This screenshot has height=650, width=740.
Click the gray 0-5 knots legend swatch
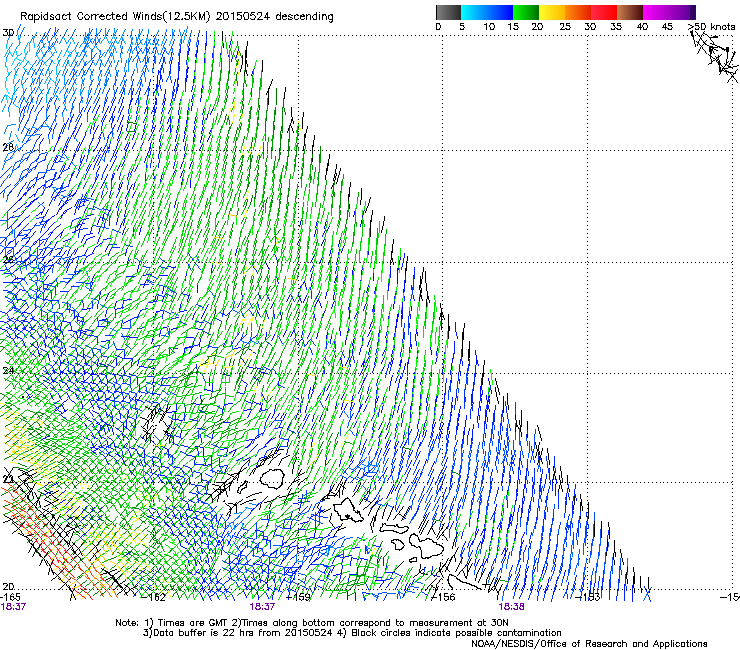pos(448,12)
